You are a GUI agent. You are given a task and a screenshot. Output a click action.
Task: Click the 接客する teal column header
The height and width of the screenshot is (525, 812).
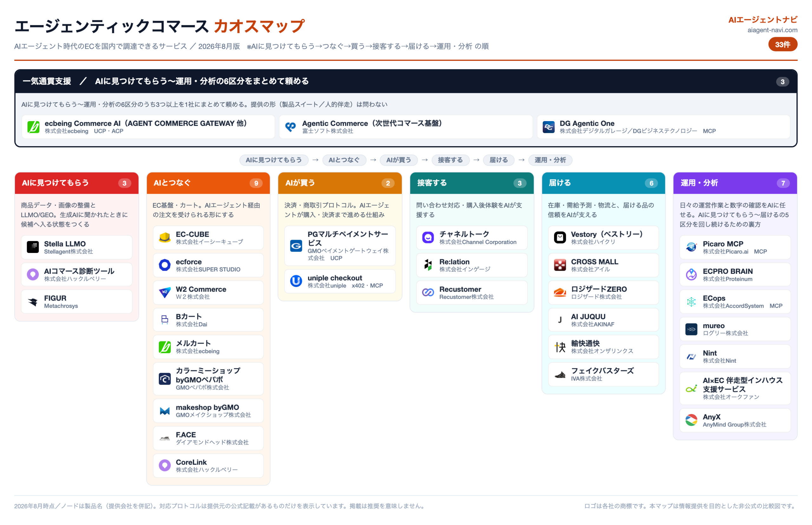click(472, 183)
